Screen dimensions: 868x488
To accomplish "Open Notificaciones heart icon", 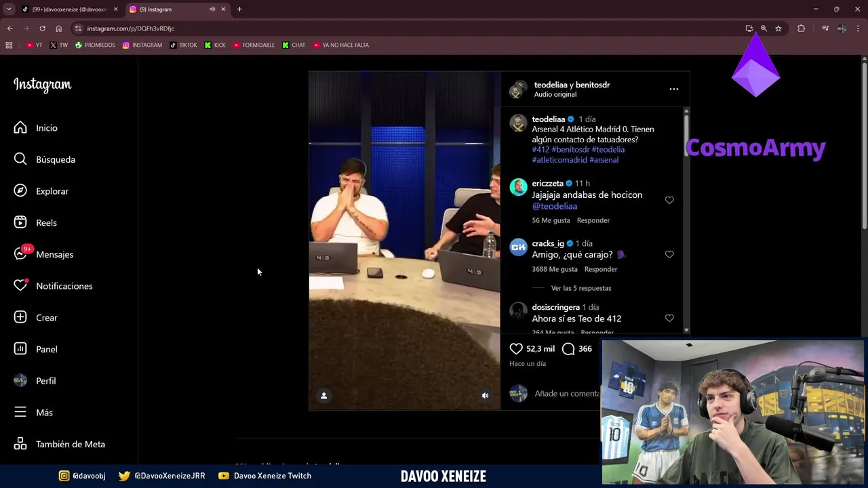I will pos(20,286).
